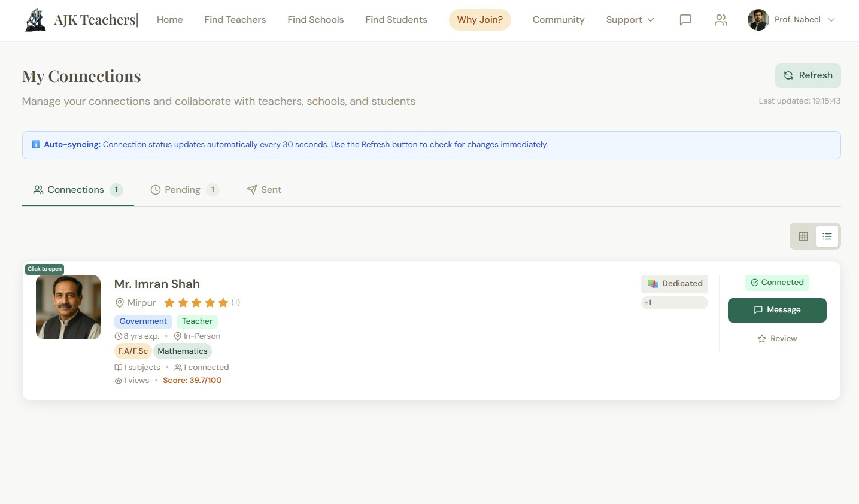This screenshot has width=859, height=504.
Task: Expand the Support dropdown menu
Action: pos(630,20)
